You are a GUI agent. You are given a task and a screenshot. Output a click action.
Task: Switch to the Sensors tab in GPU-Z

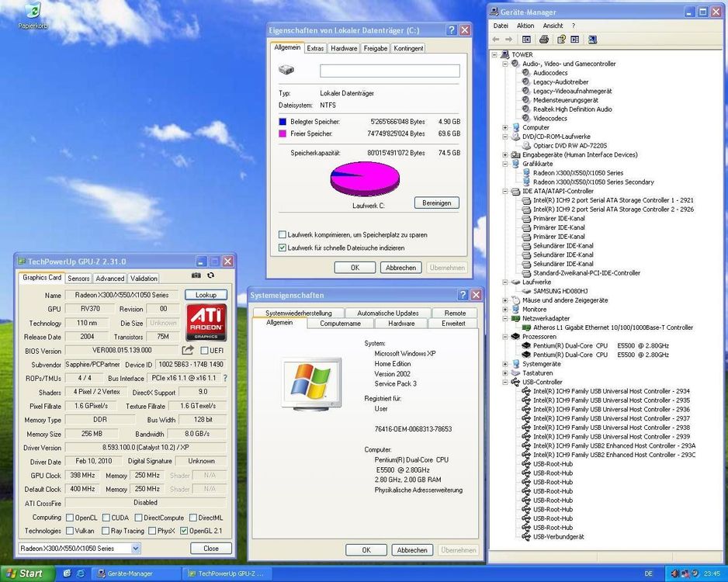[x=78, y=278]
